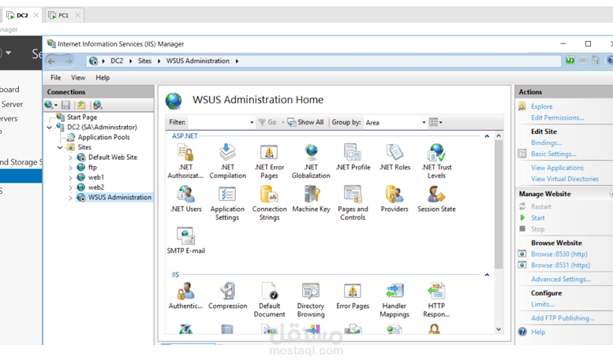Switch to the PC1 VM tab
The image size is (613, 364).
[63, 15]
